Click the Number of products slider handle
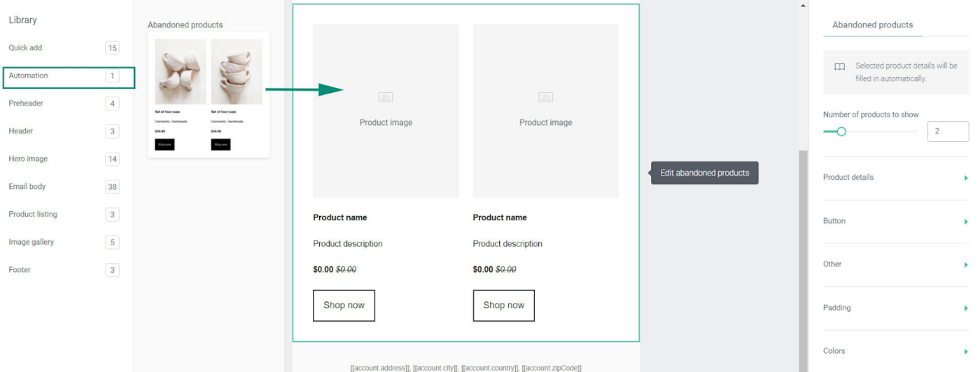Viewport: 980px width, 372px height. point(841,131)
